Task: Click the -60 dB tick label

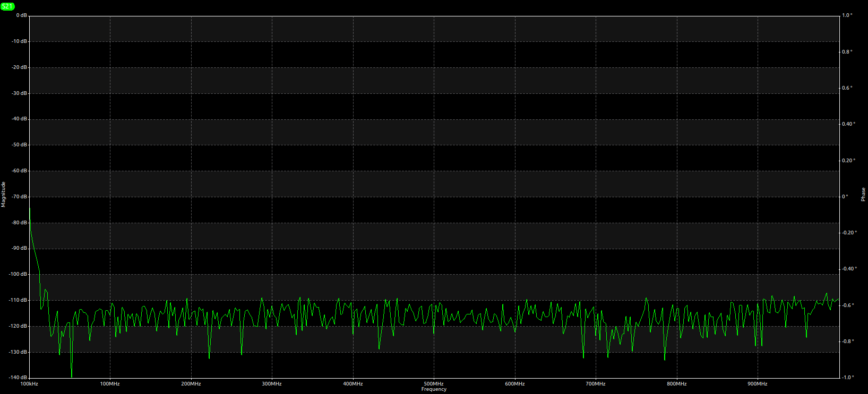Action: tap(20, 171)
